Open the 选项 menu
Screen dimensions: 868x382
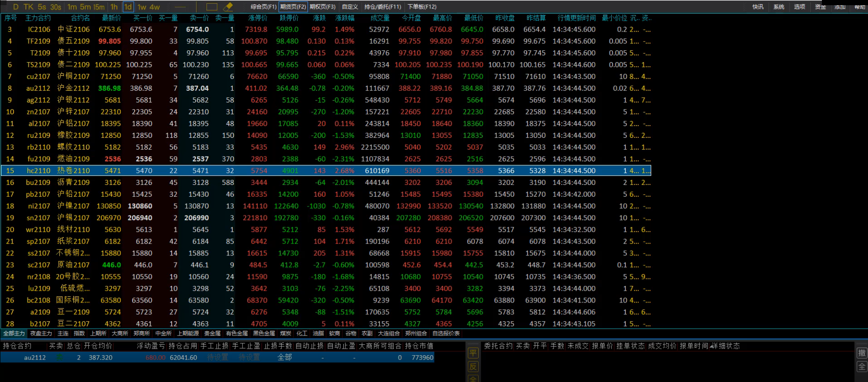point(799,7)
